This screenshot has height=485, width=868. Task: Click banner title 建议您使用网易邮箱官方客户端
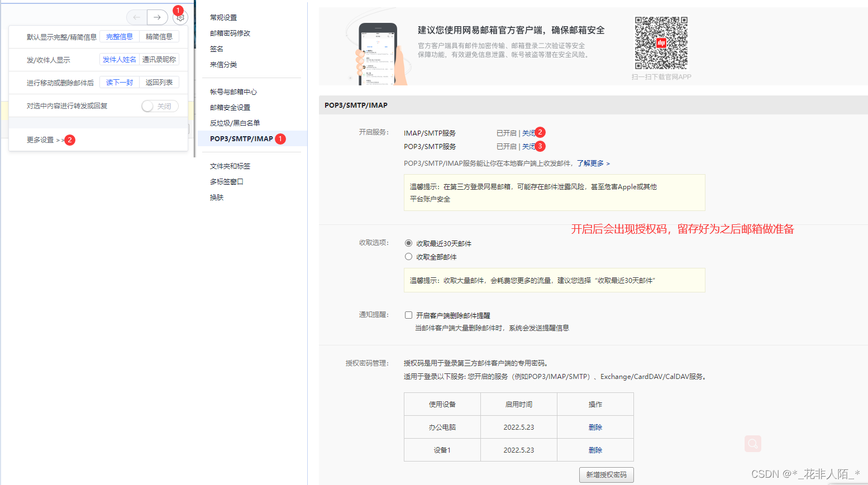511,30
